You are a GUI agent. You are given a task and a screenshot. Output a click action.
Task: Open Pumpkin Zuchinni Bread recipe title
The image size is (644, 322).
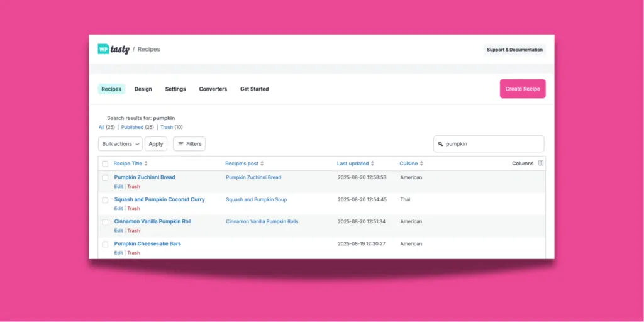coord(145,177)
